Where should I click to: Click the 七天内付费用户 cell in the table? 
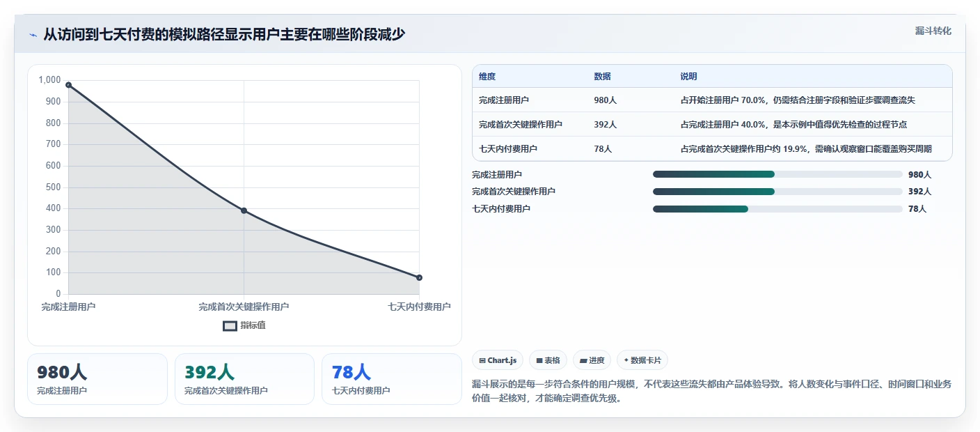[x=508, y=149]
